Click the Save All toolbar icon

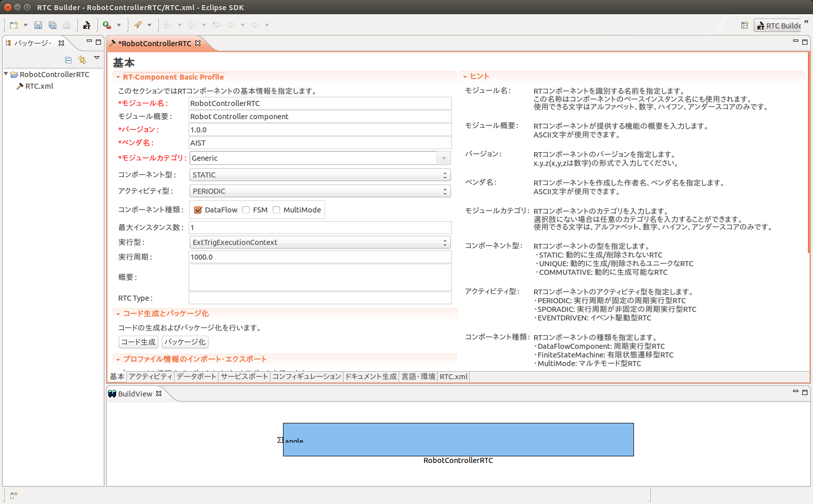pos(52,25)
